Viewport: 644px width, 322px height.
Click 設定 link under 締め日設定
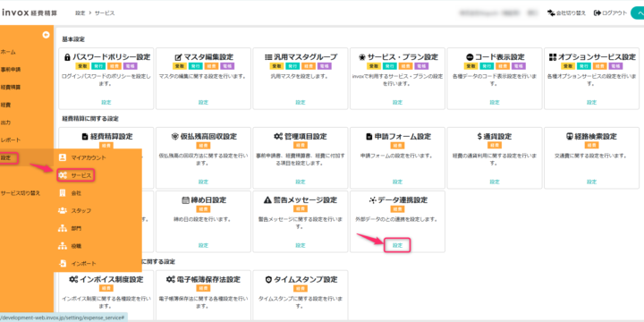pyautogui.click(x=203, y=245)
